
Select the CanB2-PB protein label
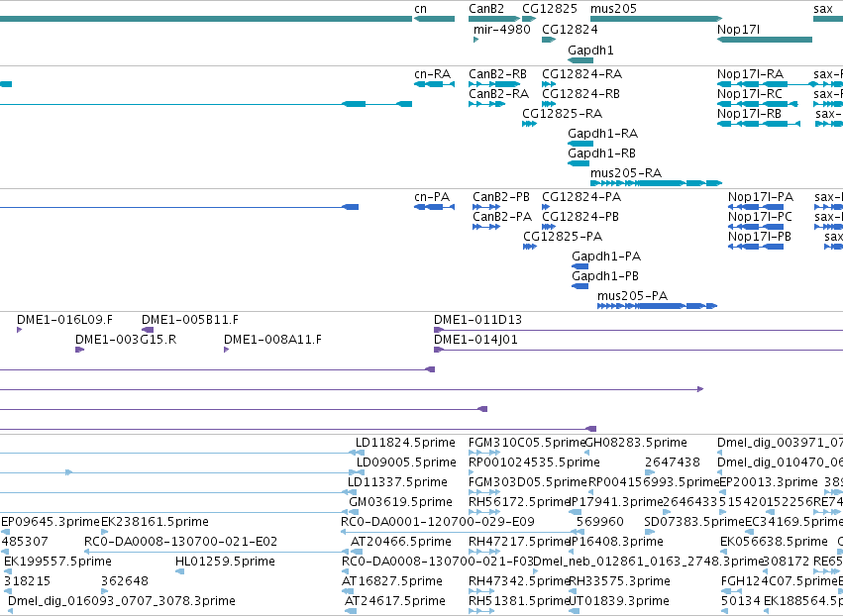[501, 197]
